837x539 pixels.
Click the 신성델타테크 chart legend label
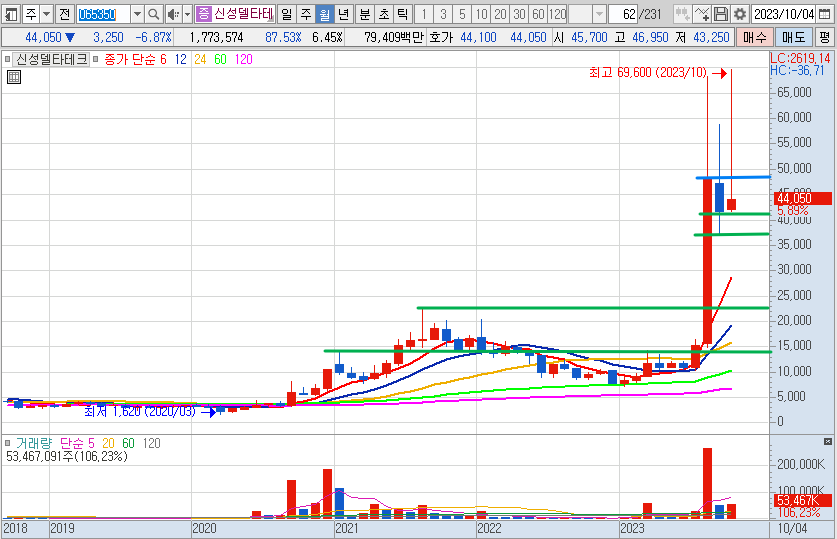[x=51, y=59]
